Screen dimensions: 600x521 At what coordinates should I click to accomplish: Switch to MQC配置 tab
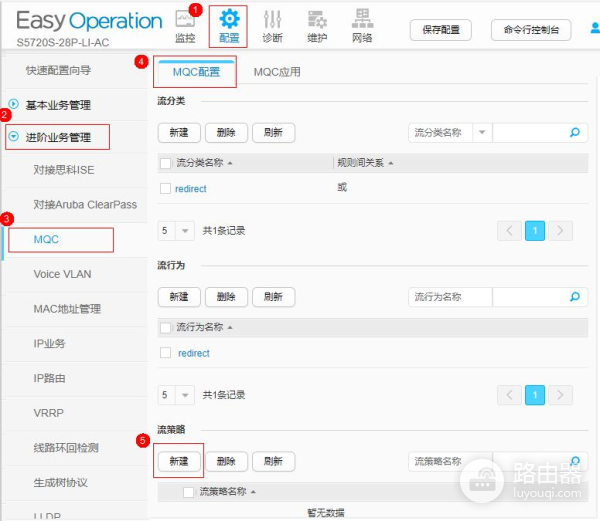tap(196, 72)
